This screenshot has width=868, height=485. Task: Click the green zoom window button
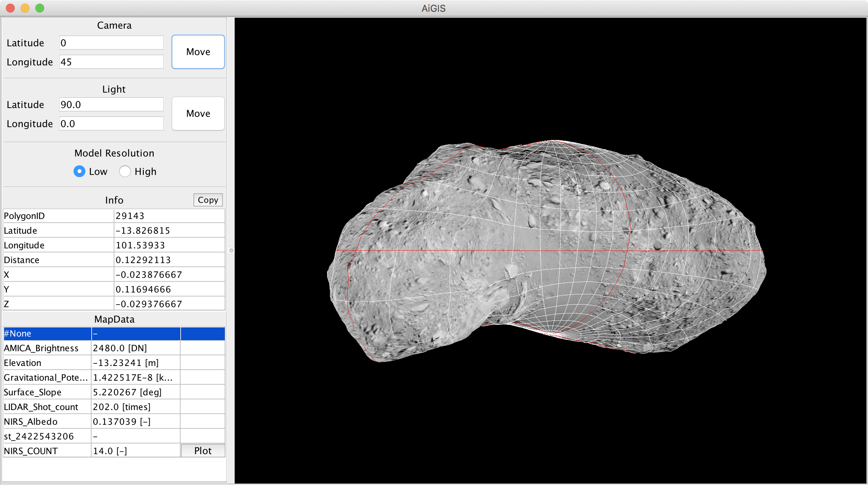click(x=40, y=8)
